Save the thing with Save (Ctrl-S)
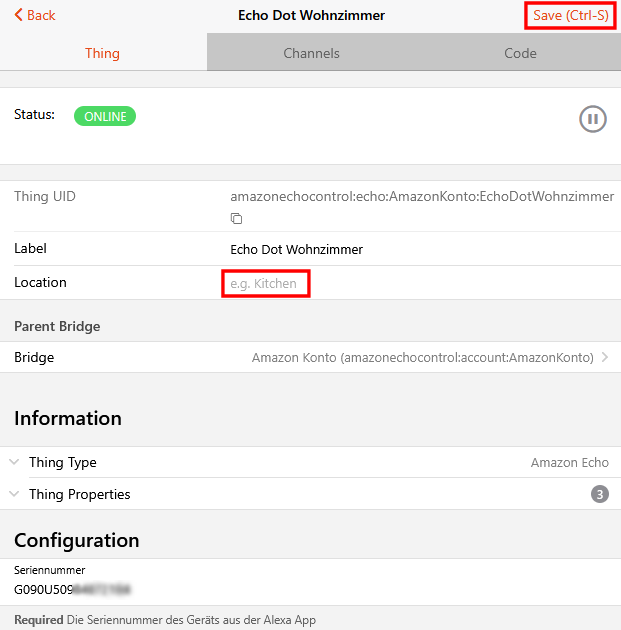The height and width of the screenshot is (630, 621). pyautogui.click(x=570, y=15)
